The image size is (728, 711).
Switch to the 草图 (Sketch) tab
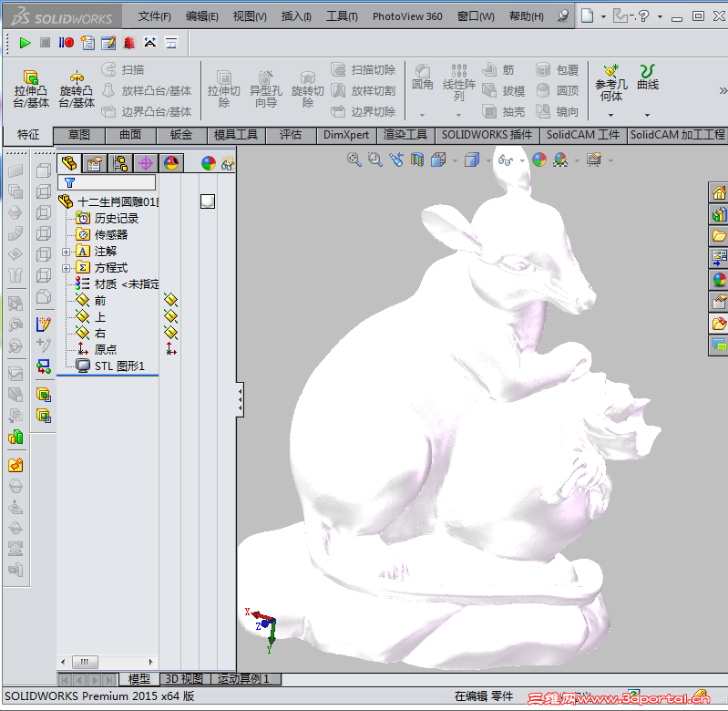pyautogui.click(x=79, y=135)
